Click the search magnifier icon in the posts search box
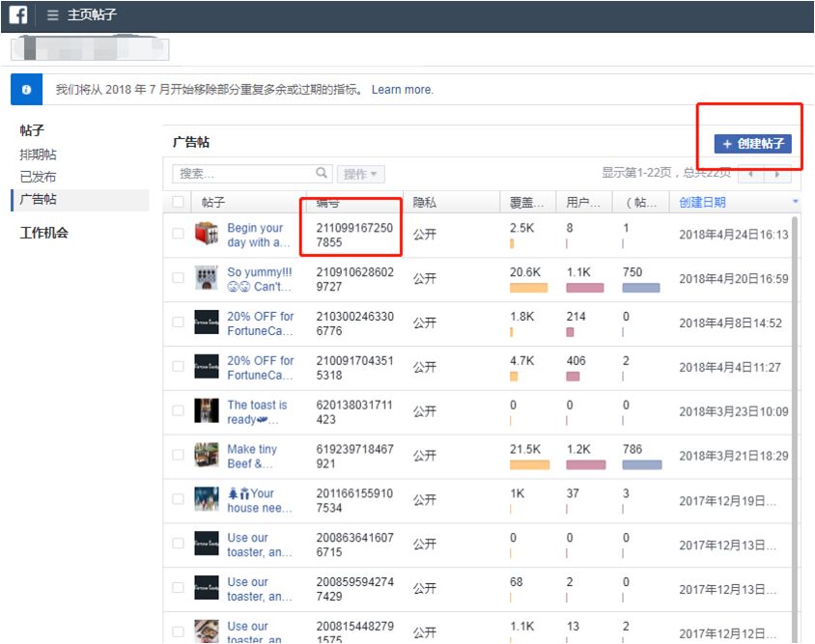The height and width of the screenshot is (644, 815). click(x=322, y=173)
